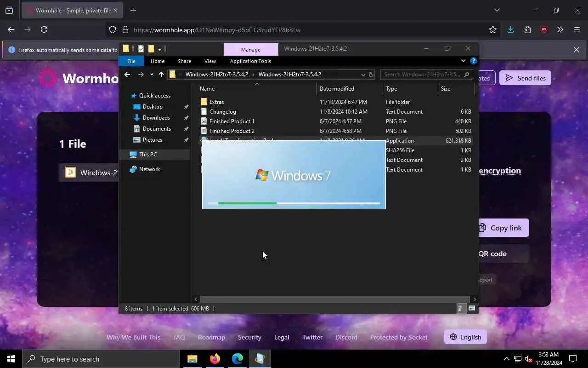Customize Quick Access Toolbar dropdown
The height and width of the screenshot is (368, 588).
[159, 49]
